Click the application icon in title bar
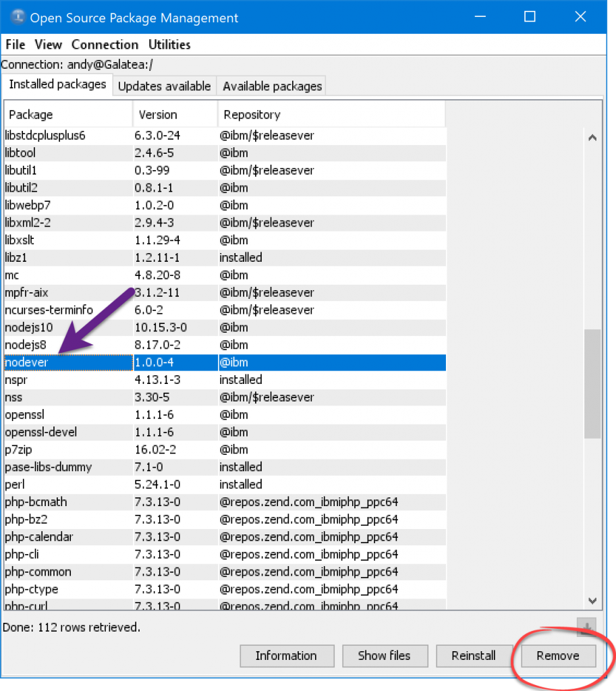616x691 pixels. (18, 18)
